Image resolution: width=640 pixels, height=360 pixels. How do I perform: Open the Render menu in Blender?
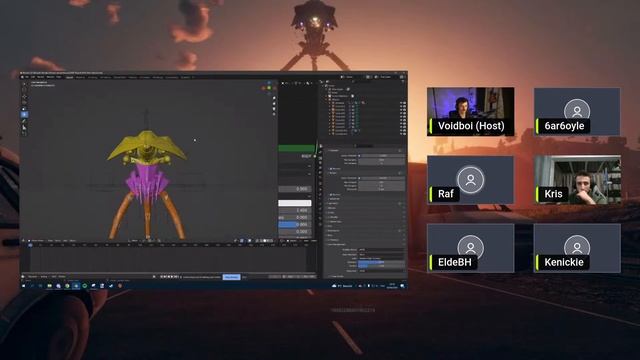pos(40,77)
